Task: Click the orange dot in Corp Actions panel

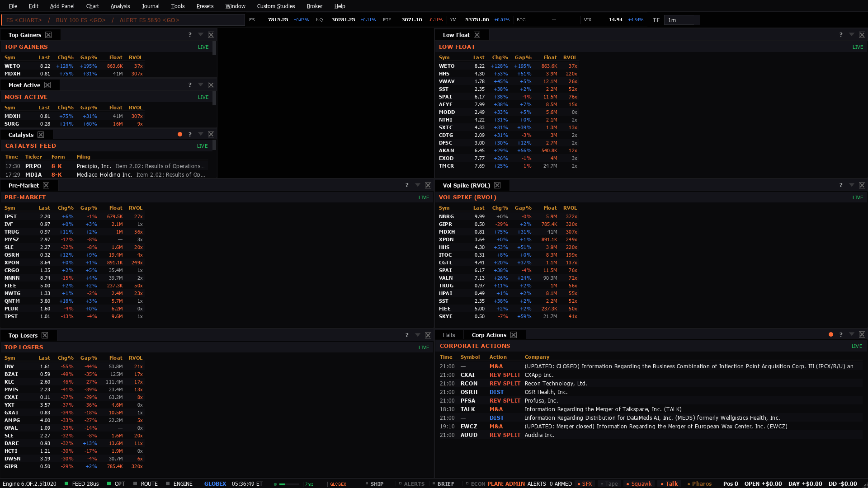Action: [831, 335]
